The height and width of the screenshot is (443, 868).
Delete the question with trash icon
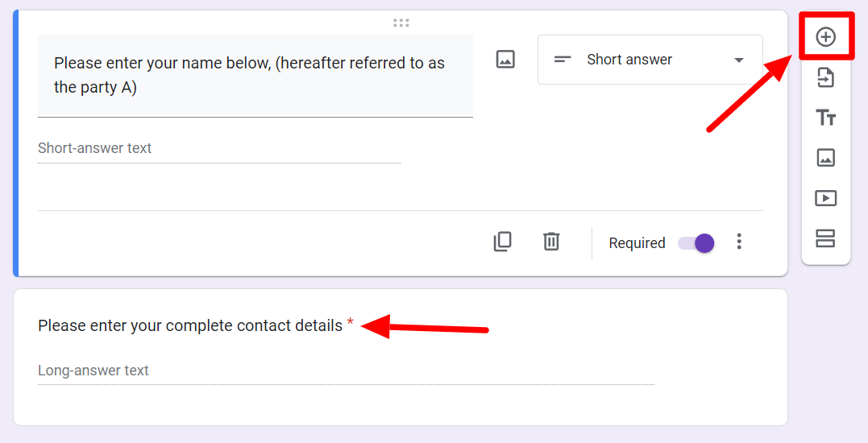click(550, 242)
